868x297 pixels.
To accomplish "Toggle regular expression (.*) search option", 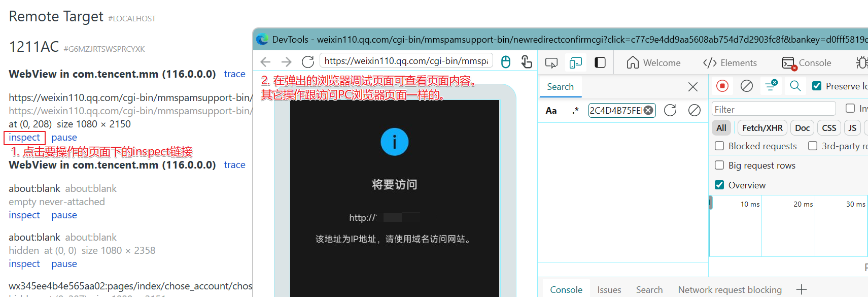I will (575, 110).
